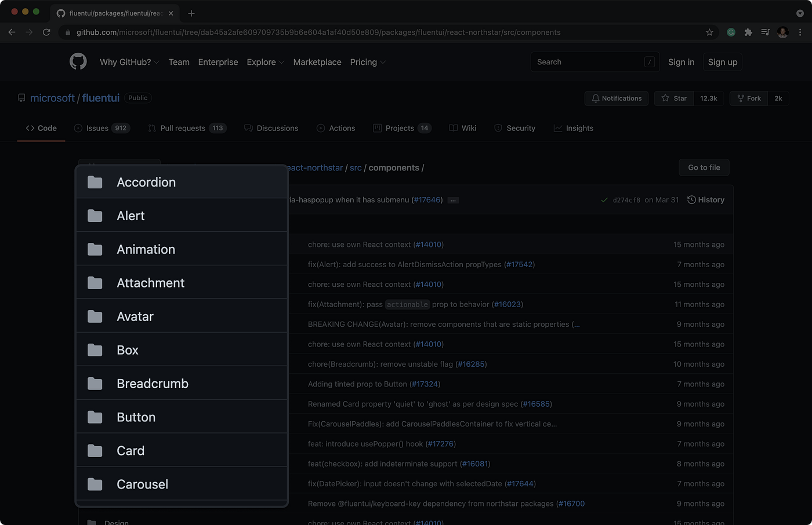Expand the Pricing dropdown
812x525 pixels.
click(x=367, y=62)
